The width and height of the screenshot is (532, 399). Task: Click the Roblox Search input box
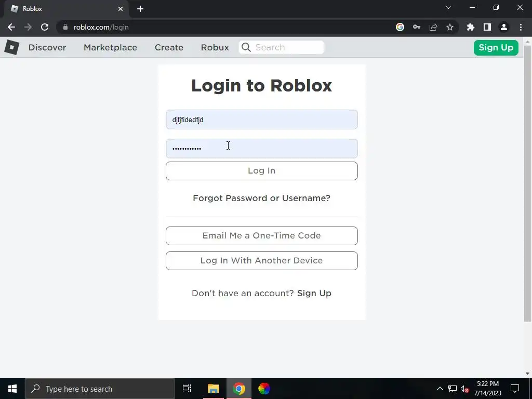click(282, 47)
